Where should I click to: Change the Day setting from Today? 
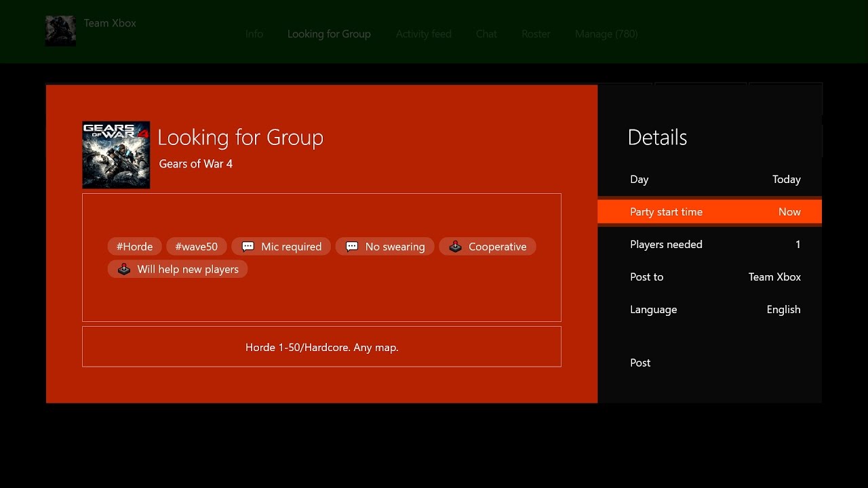click(709, 180)
